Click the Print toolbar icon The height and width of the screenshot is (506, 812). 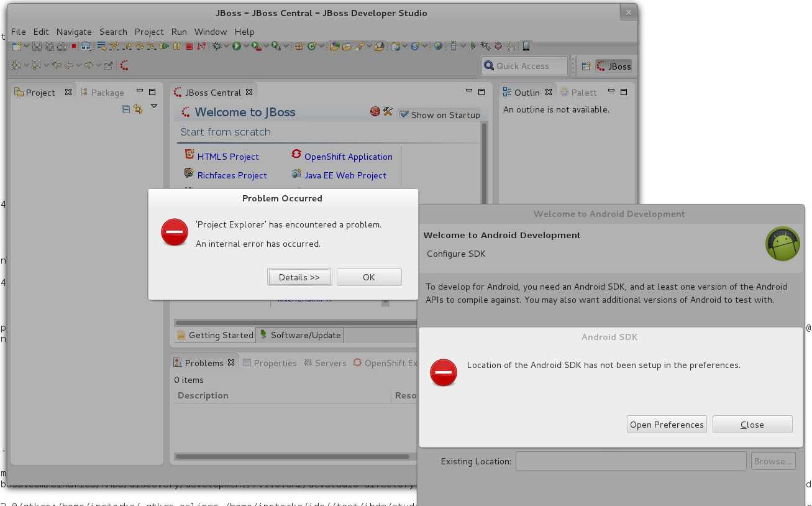(x=62, y=46)
